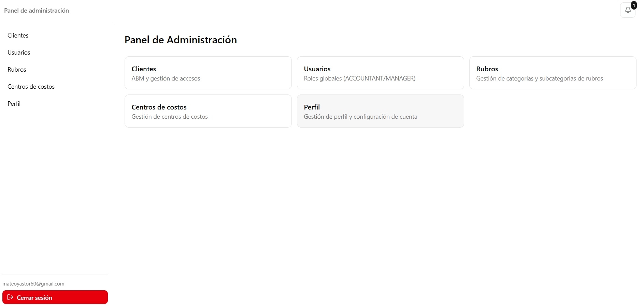Open the notification bell icon
Image resolution: width=644 pixels, height=307 pixels.
[628, 10]
